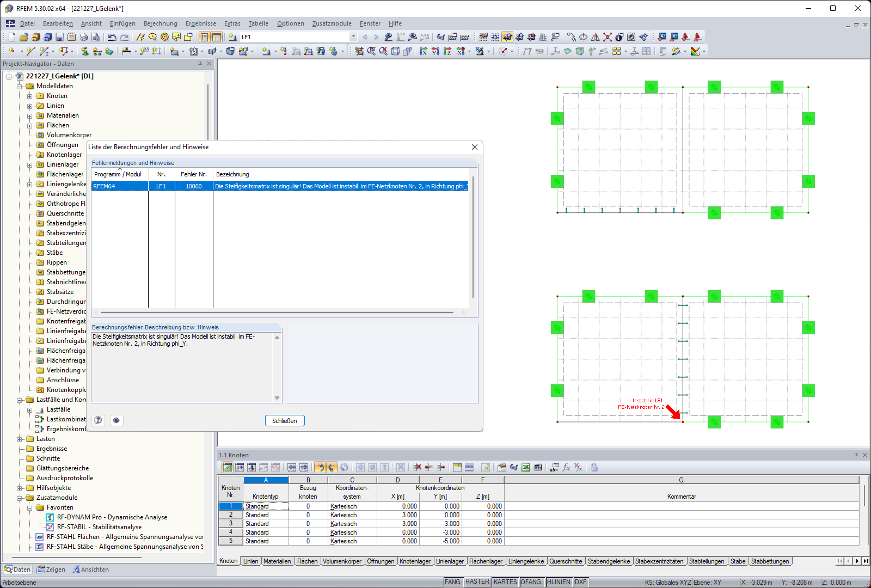Open the Zusatzmodule menu
The image size is (871, 588).
pos(332,23)
